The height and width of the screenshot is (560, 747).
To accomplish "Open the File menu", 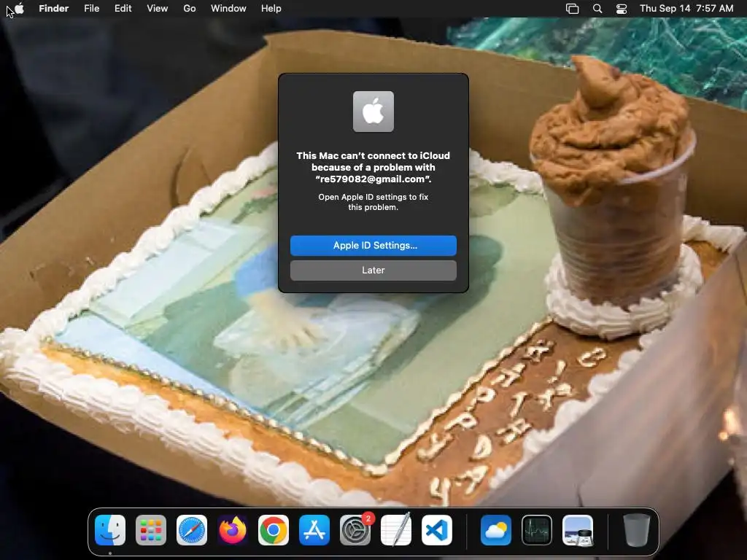I will (91, 8).
